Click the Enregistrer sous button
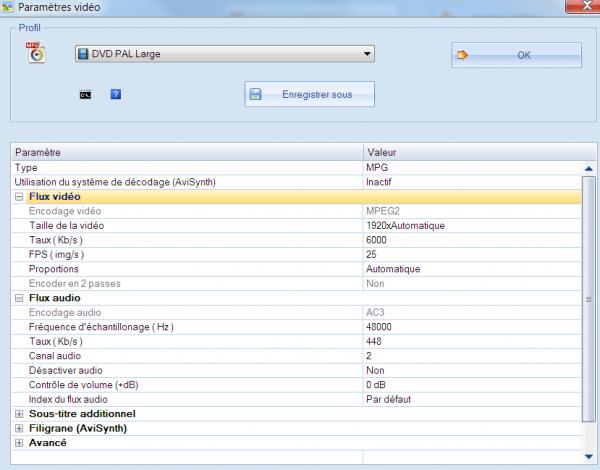 point(310,95)
